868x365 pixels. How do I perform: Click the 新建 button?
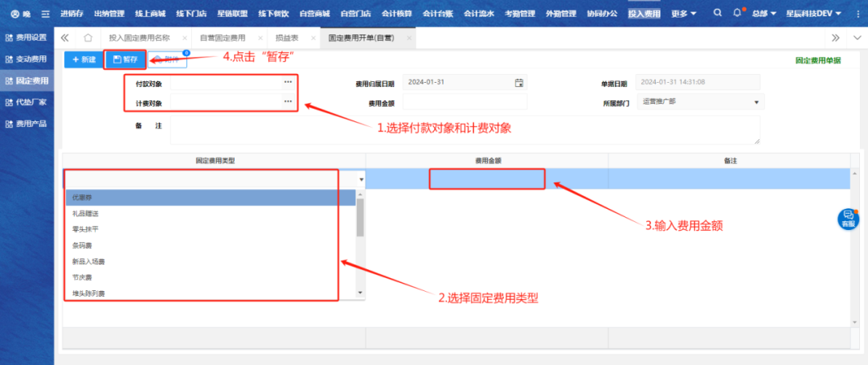(84, 59)
